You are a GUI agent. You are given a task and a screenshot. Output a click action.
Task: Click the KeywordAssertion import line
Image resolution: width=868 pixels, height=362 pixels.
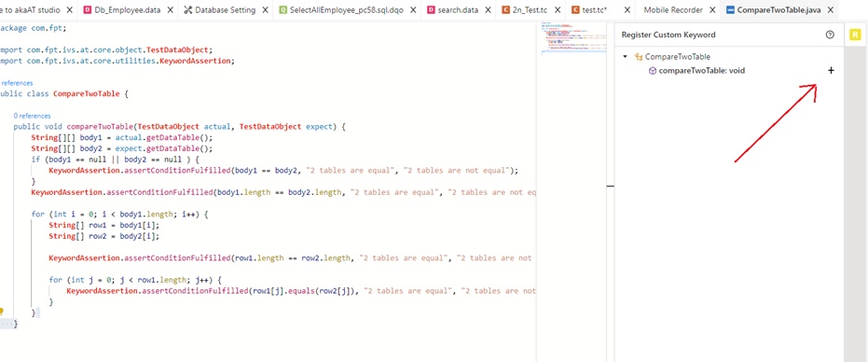[x=117, y=61]
